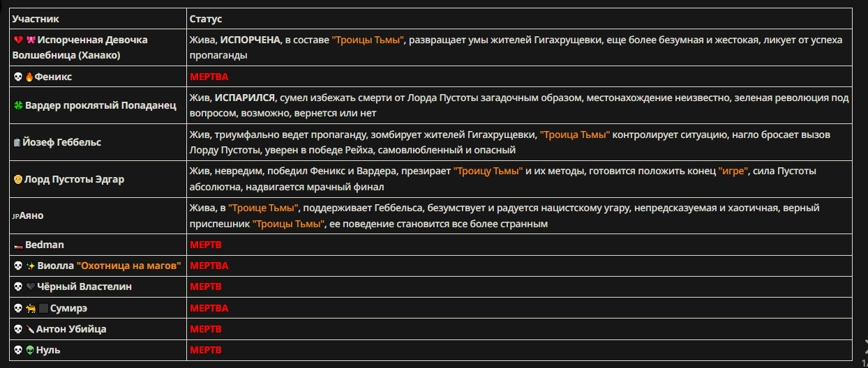
Task: Click the broken heart emoji beside Испорченная Девочка
Action: (x=18, y=40)
